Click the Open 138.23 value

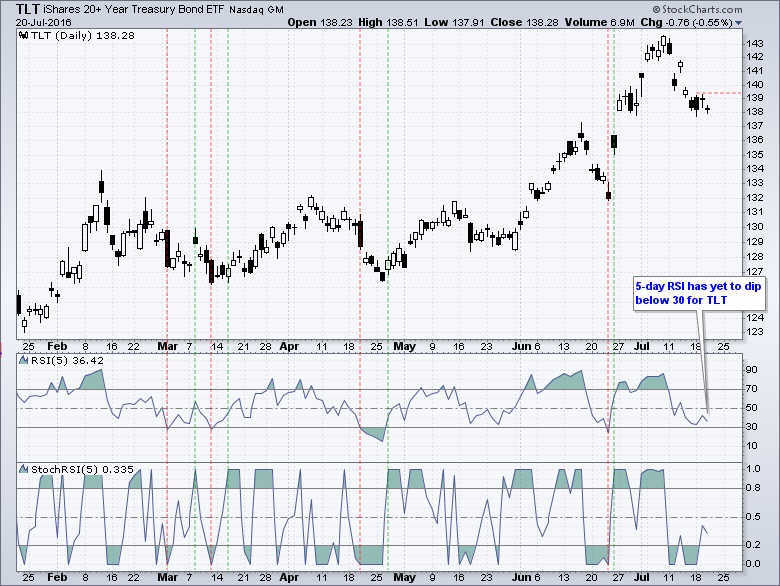pyautogui.click(x=320, y=22)
